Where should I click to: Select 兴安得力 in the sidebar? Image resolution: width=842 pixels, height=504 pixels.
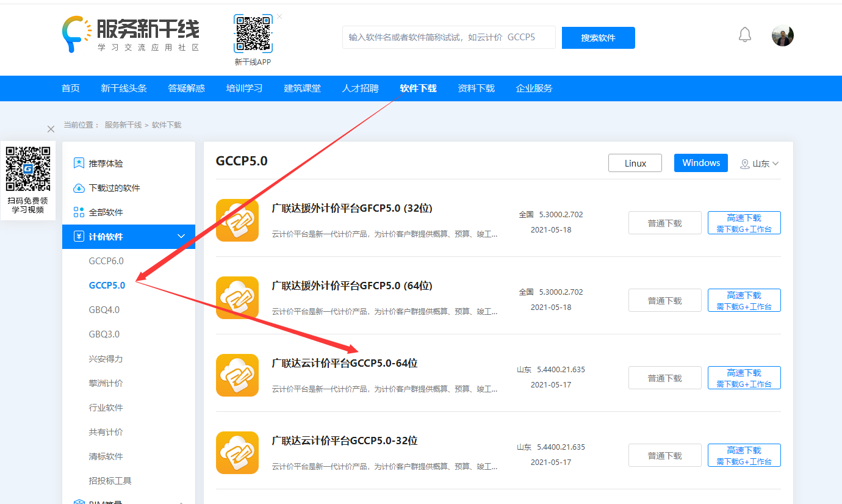106,359
